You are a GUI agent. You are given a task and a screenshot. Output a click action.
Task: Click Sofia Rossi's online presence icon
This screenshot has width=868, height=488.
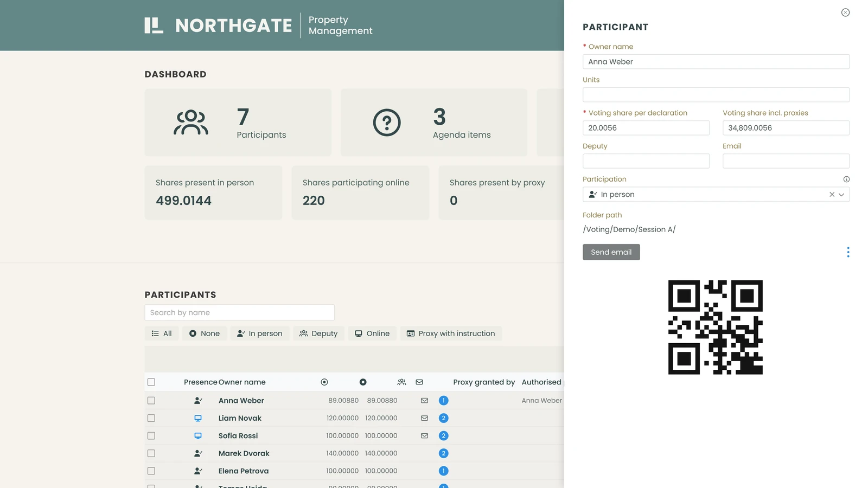[x=198, y=436]
